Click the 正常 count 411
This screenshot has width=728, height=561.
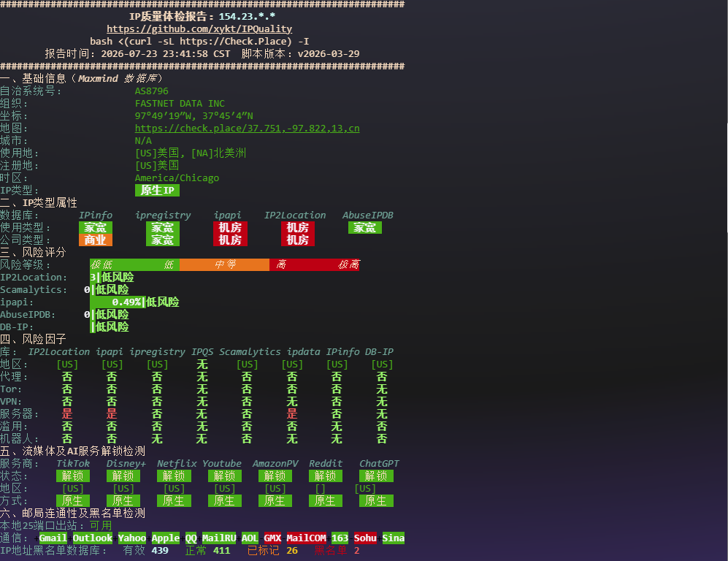(x=221, y=551)
